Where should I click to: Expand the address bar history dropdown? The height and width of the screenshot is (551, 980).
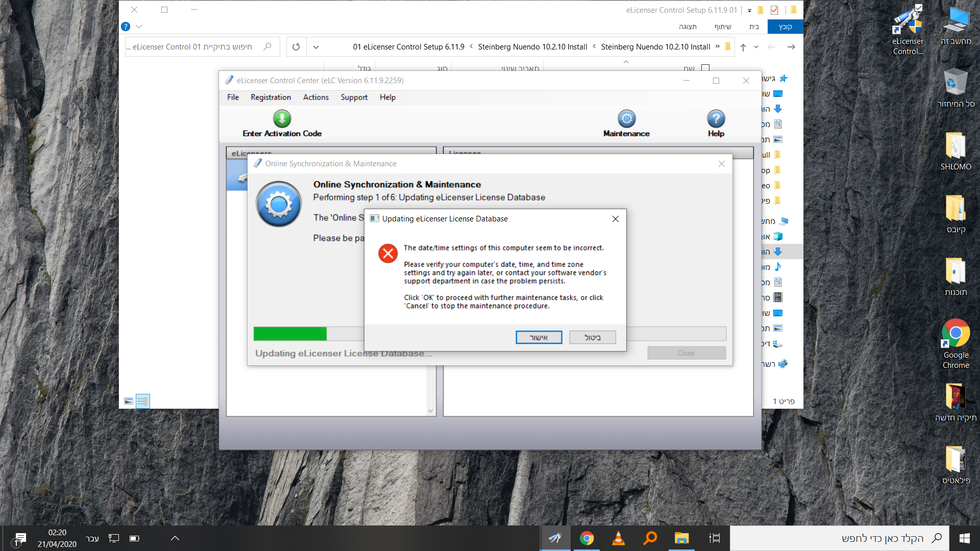tap(316, 47)
